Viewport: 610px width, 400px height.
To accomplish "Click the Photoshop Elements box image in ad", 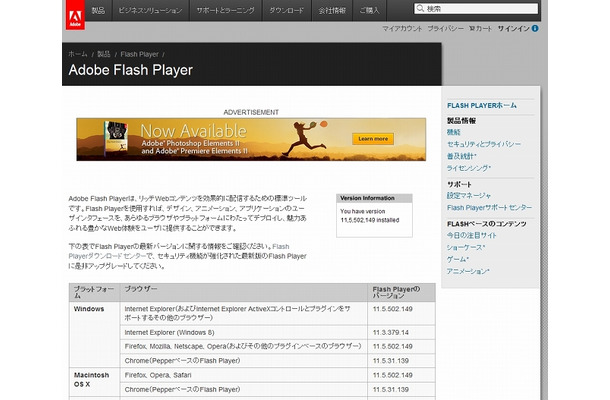I will [x=116, y=138].
